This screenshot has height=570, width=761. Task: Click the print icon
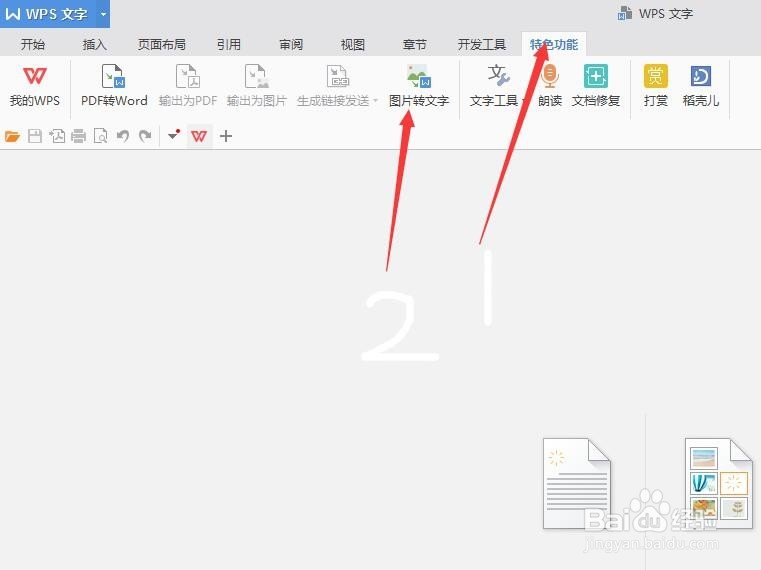pos(79,136)
